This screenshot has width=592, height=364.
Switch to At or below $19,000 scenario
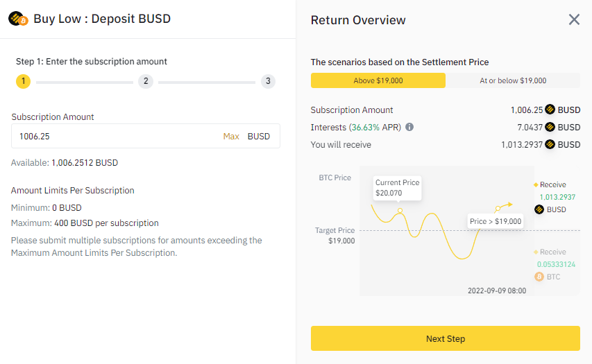coord(513,80)
